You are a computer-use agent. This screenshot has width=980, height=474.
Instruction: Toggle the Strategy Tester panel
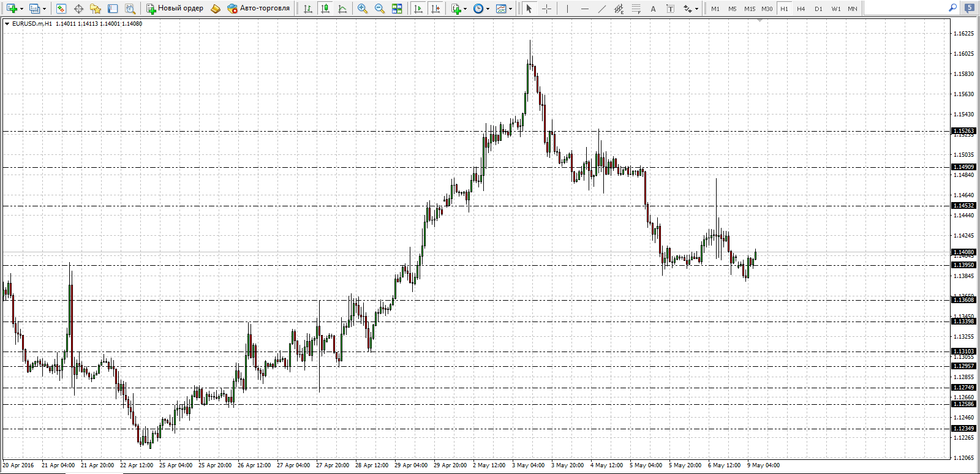130,9
